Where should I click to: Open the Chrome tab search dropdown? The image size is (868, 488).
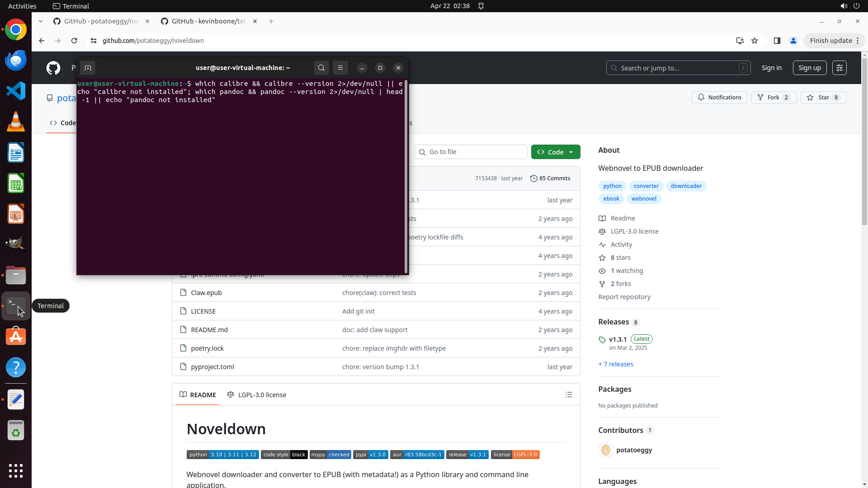point(41,21)
